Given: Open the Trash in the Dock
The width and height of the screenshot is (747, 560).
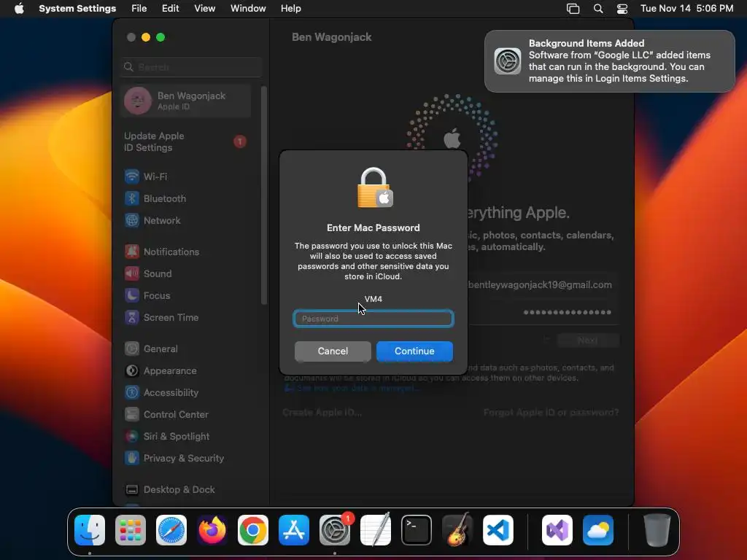Looking at the screenshot, I should 657,530.
